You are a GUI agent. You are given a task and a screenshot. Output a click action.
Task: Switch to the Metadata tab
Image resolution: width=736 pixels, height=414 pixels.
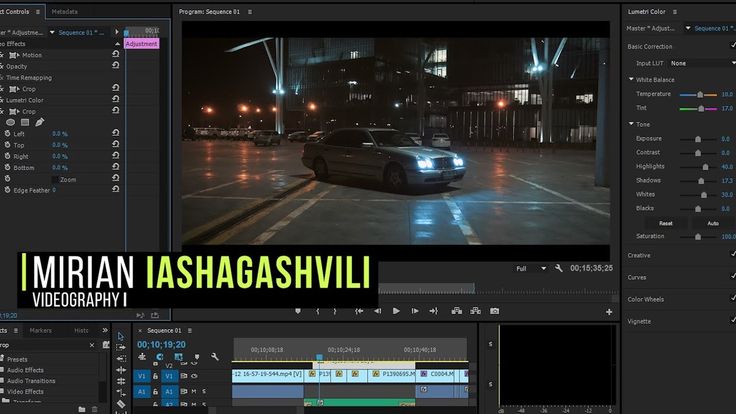pyautogui.click(x=64, y=11)
